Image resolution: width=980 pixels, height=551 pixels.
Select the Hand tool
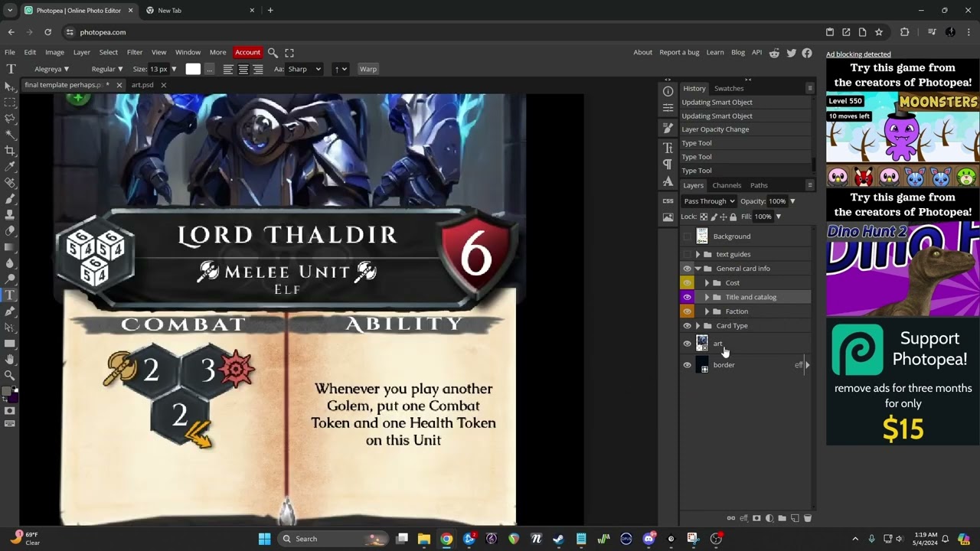tap(10, 359)
